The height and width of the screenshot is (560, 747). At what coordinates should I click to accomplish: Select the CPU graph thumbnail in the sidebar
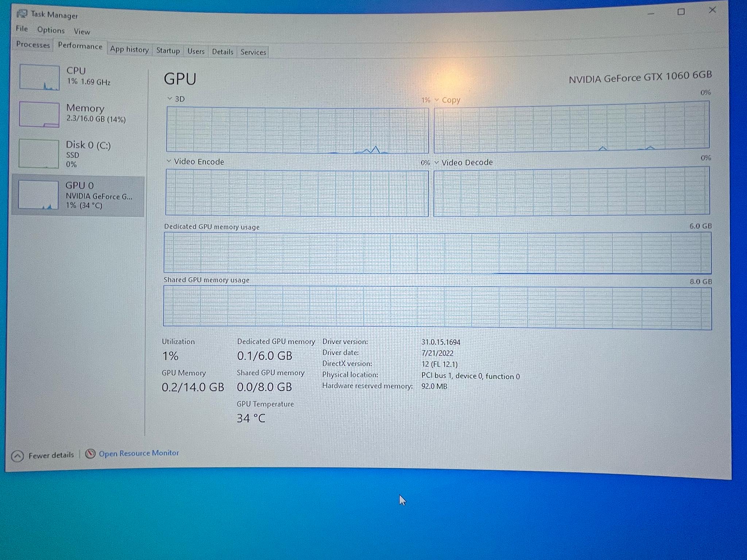[39, 78]
